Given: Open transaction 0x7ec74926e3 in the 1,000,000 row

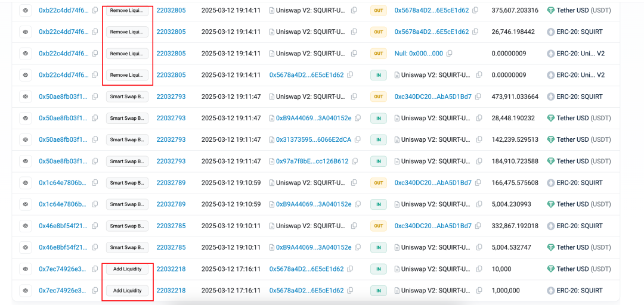Looking at the screenshot, I should 63,291.
